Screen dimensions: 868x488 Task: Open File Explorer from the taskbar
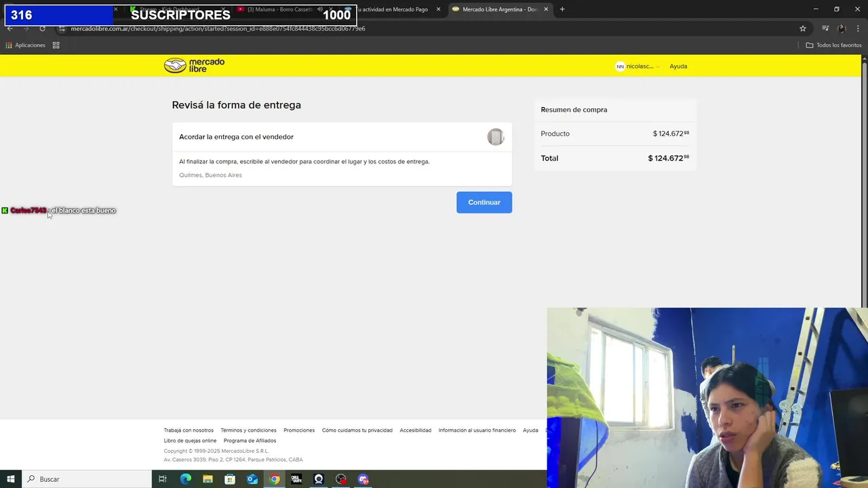point(208,479)
